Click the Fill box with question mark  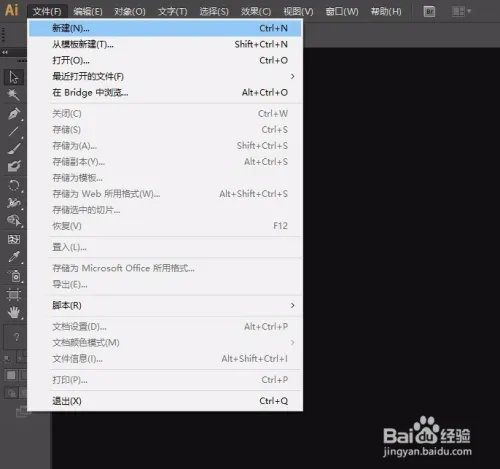coord(15,337)
